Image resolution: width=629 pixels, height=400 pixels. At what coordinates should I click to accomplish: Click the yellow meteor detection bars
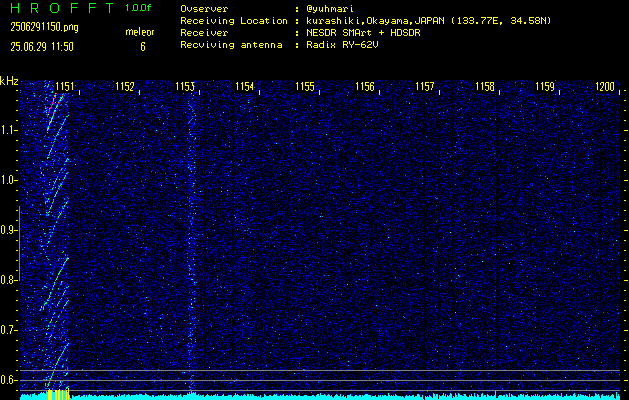click(59, 394)
